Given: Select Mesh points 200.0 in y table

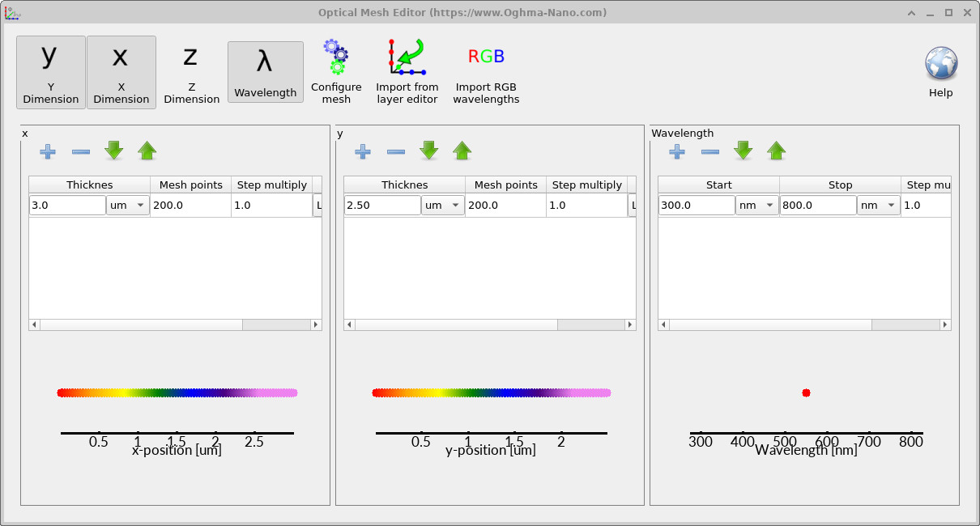Looking at the screenshot, I should point(505,206).
